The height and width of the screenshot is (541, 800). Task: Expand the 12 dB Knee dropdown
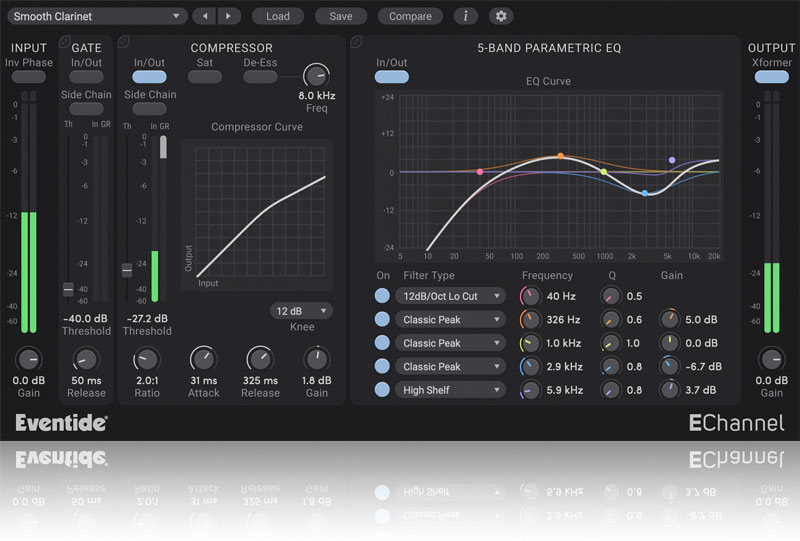(x=301, y=311)
